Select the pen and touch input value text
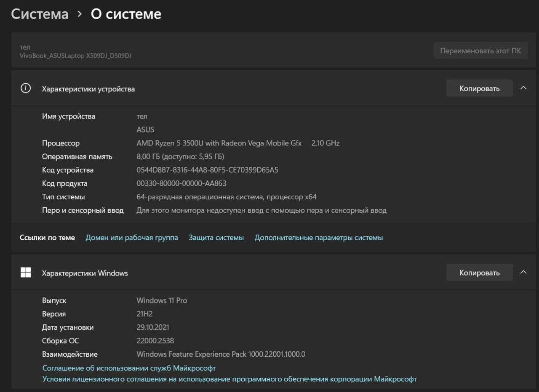The height and width of the screenshot is (392, 539). point(261,210)
